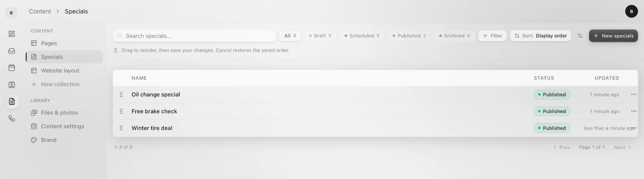Add a New collection

(64, 84)
